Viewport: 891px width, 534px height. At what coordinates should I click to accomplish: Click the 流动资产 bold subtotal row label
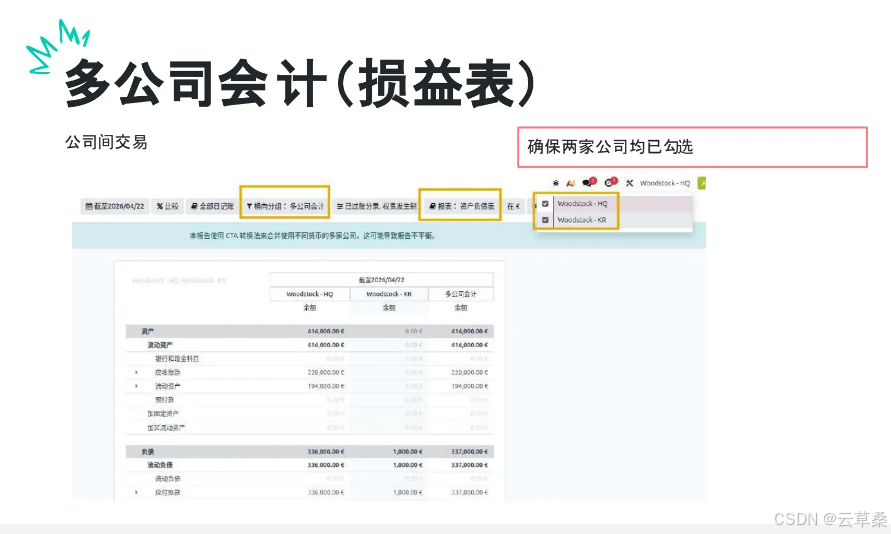pyautogui.click(x=160, y=345)
